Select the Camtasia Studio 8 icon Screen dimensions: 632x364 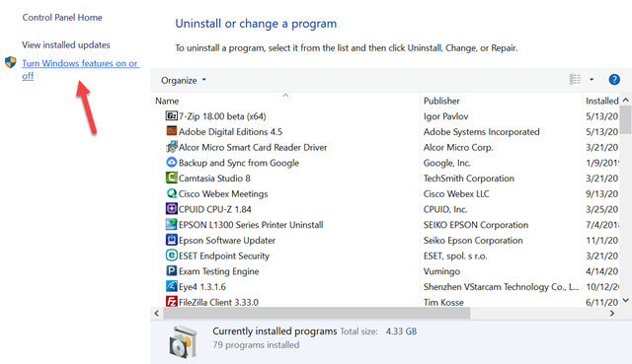(171, 178)
